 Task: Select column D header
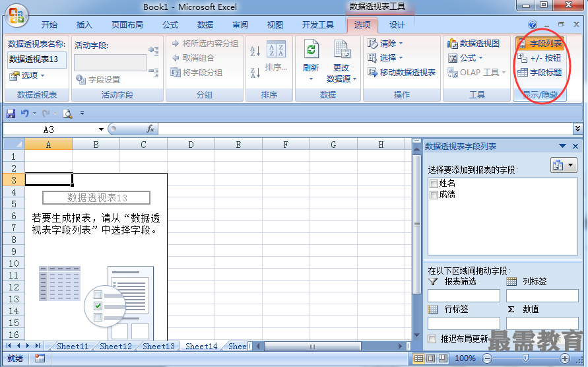[191, 145]
